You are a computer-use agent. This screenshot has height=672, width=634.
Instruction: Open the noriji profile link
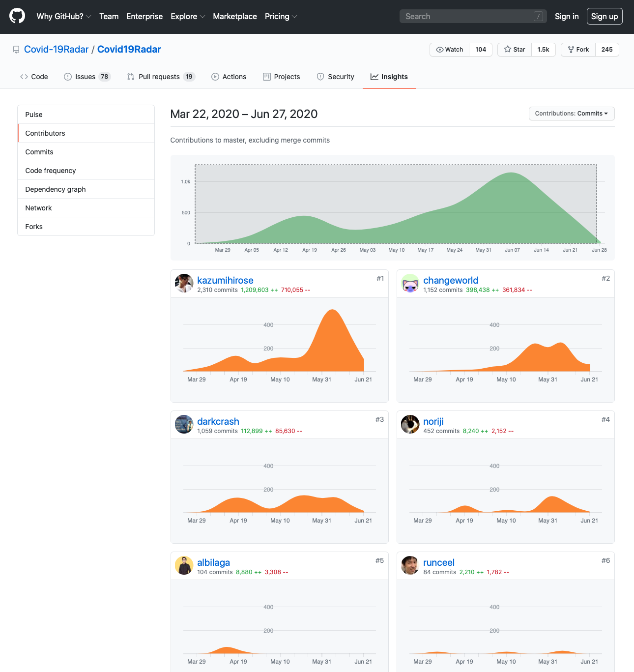433,421
